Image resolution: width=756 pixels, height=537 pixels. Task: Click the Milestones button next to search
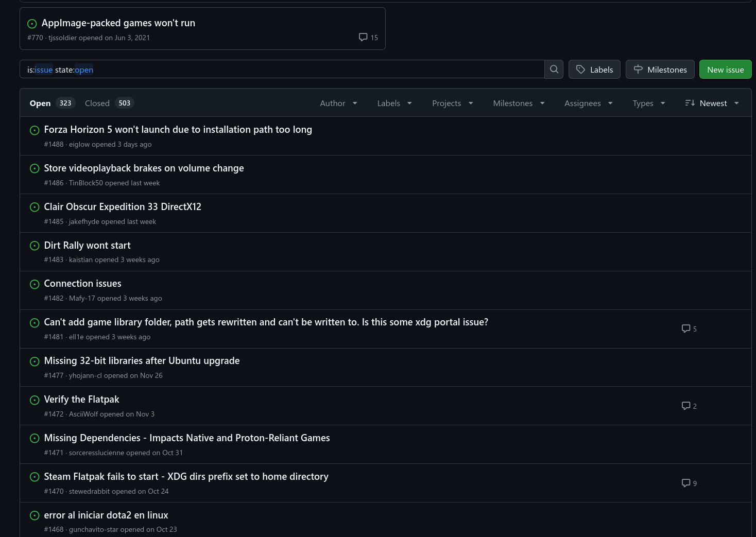660,70
